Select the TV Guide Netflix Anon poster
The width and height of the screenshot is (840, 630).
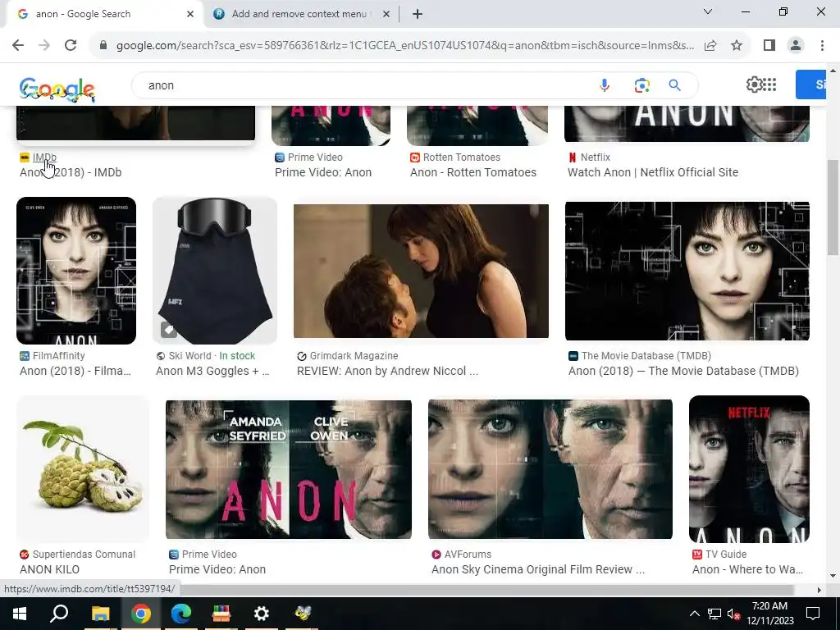tap(749, 469)
